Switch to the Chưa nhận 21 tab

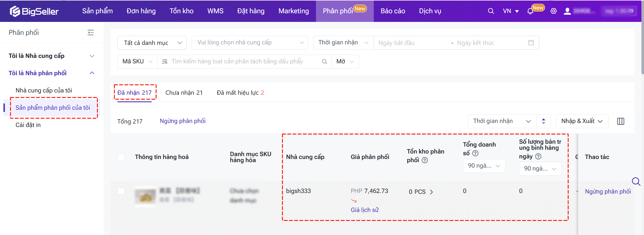[x=184, y=93]
